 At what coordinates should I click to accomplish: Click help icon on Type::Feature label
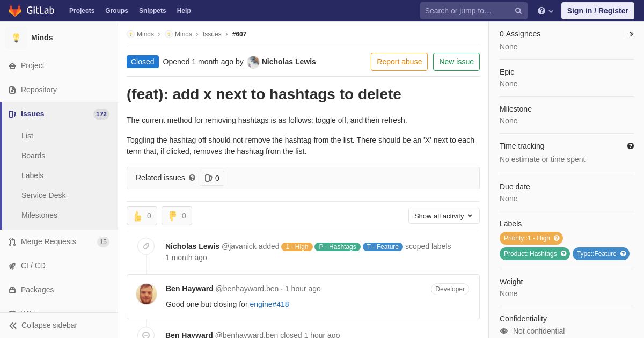coord(623,254)
